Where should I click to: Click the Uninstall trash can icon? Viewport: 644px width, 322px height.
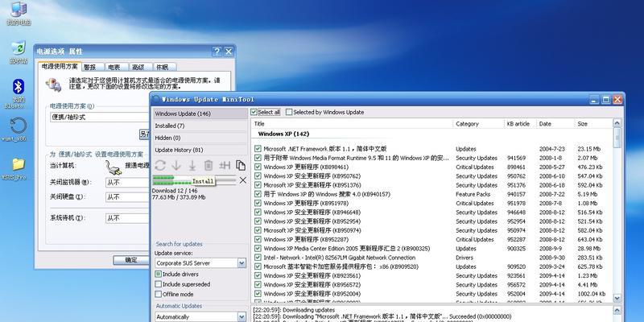coord(208,166)
